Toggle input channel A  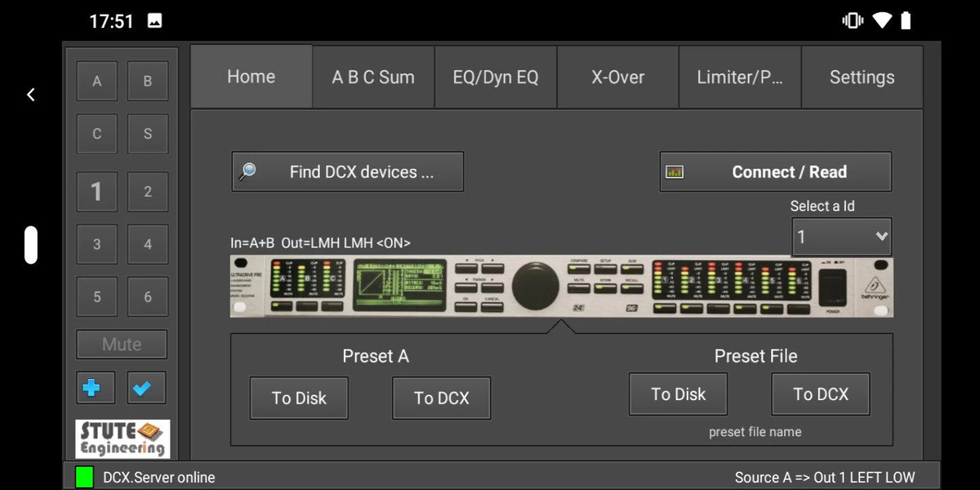tap(97, 81)
